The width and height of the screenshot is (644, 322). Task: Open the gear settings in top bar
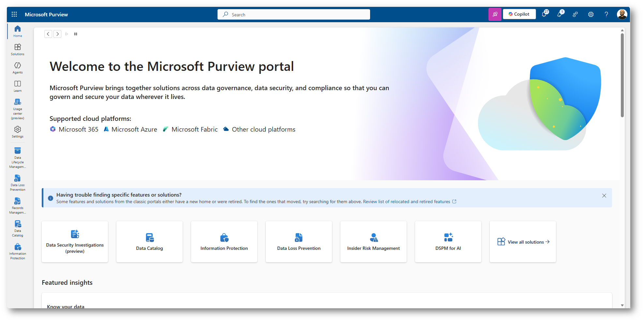tap(591, 14)
